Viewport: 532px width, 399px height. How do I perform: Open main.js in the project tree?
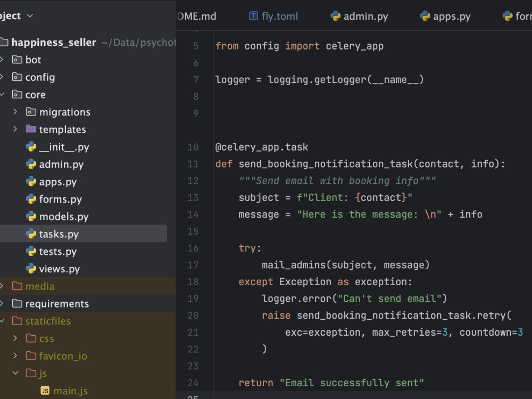tap(70, 390)
